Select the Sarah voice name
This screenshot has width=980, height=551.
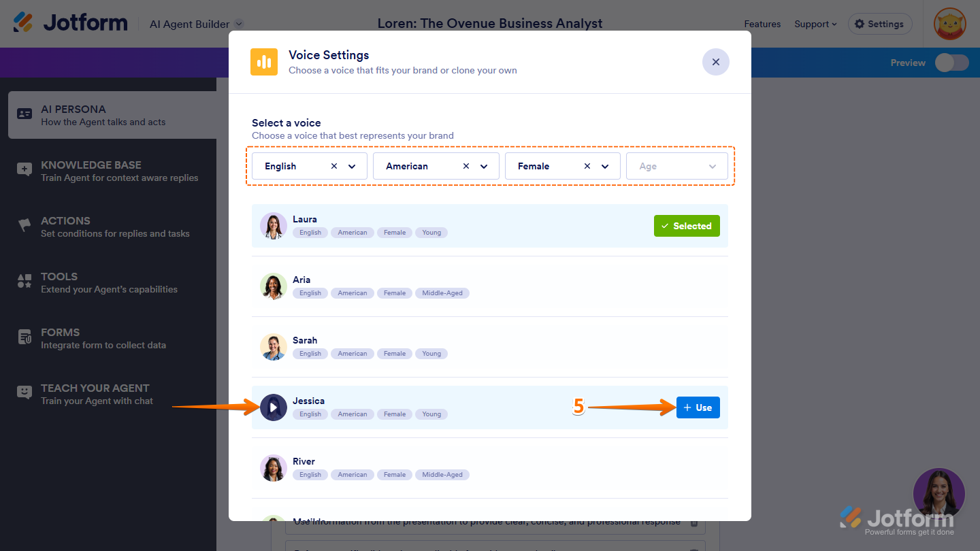[x=305, y=340]
